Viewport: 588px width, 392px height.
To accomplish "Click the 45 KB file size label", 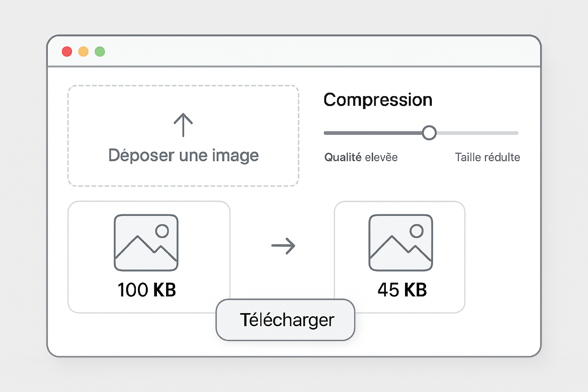I will pos(402,289).
